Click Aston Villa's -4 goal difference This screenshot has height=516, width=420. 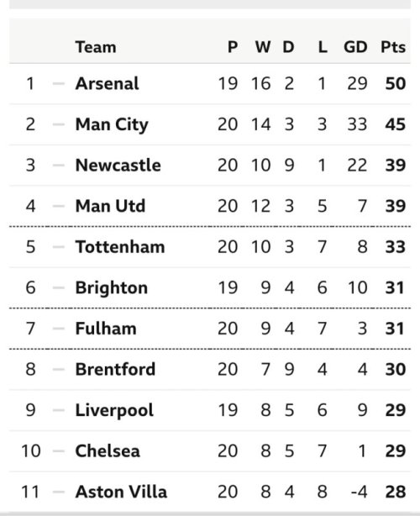click(x=359, y=492)
